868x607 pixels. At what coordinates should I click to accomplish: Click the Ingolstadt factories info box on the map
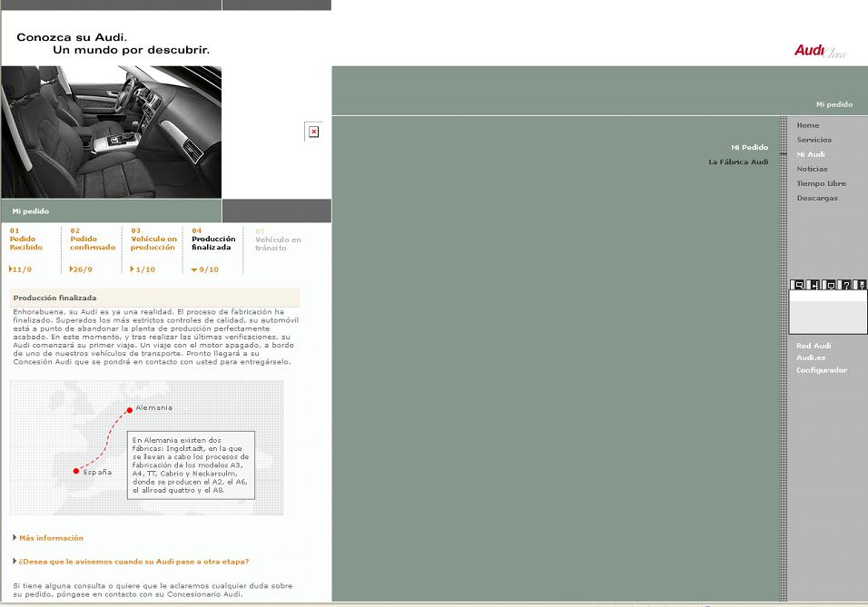[x=191, y=465]
